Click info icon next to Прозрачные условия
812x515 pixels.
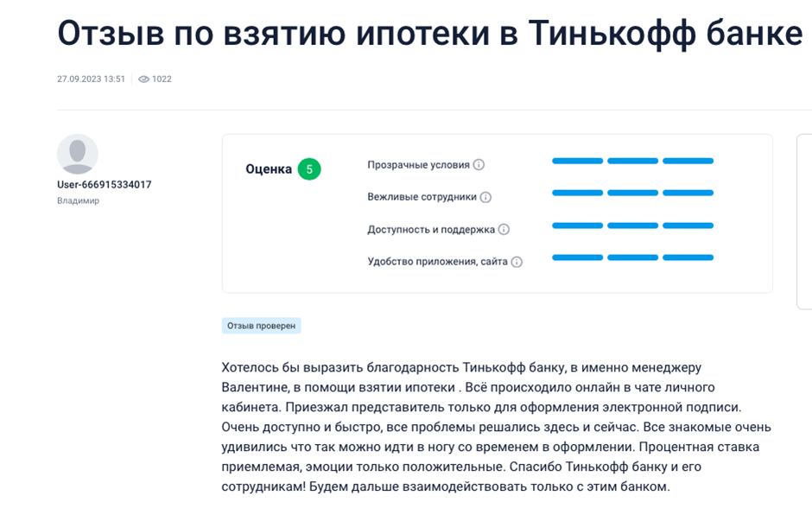pos(479,165)
